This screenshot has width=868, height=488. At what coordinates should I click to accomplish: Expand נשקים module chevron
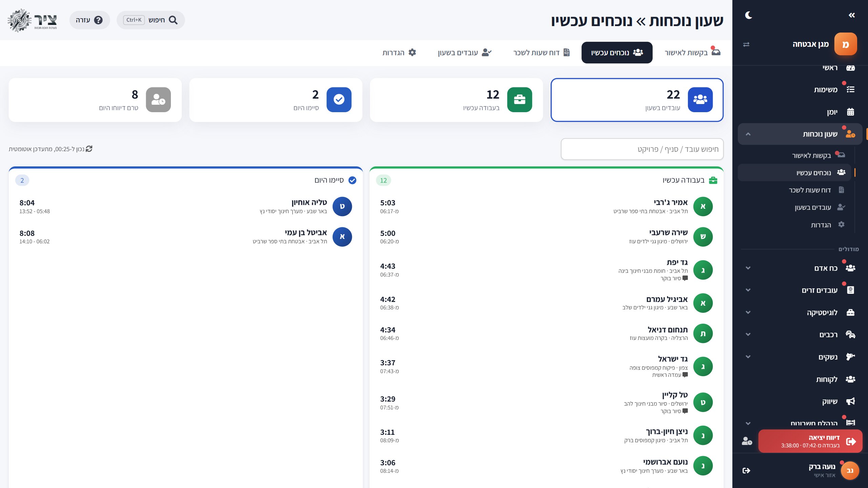(x=748, y=357)
